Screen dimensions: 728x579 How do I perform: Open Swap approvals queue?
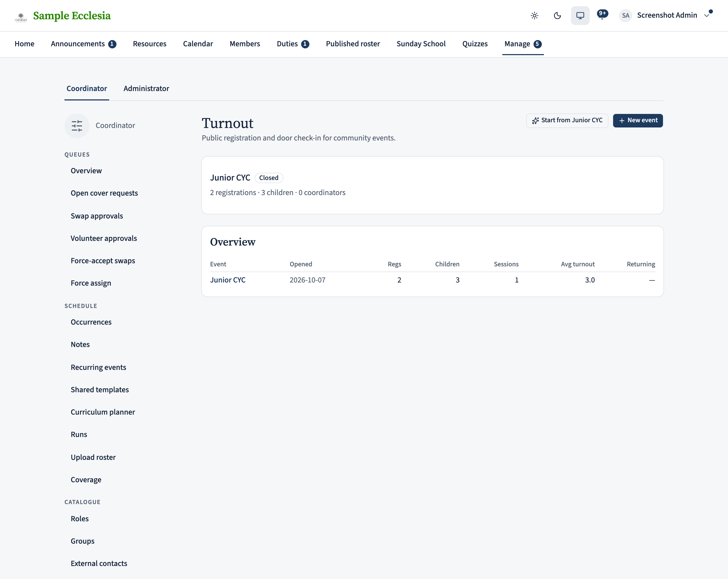click(x=97, y=216)
